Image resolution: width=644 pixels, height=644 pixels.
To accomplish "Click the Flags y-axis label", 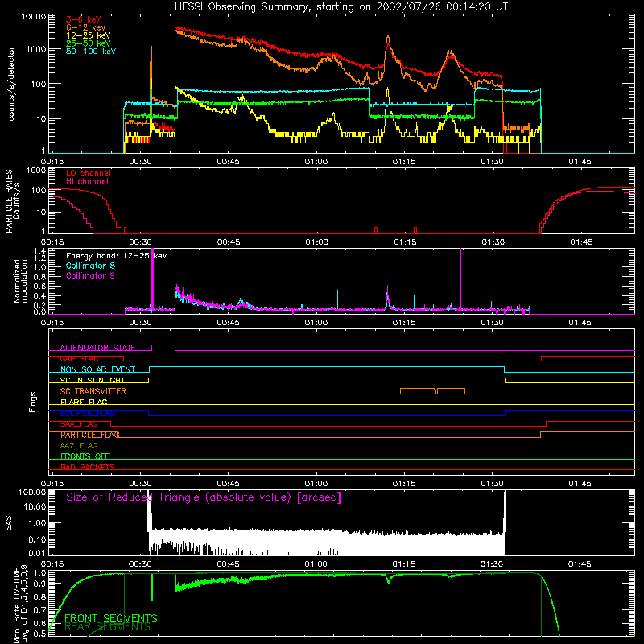I will tap(33, 402).
